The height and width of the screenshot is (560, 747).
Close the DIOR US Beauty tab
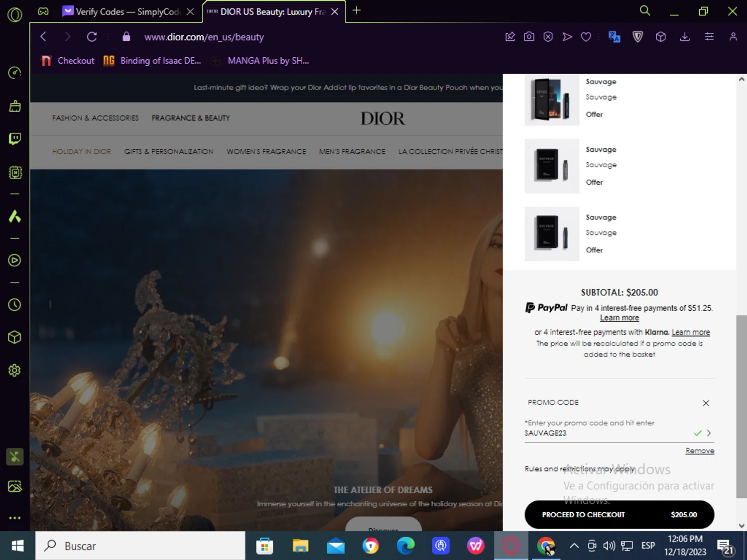click(x=335, y=11)
